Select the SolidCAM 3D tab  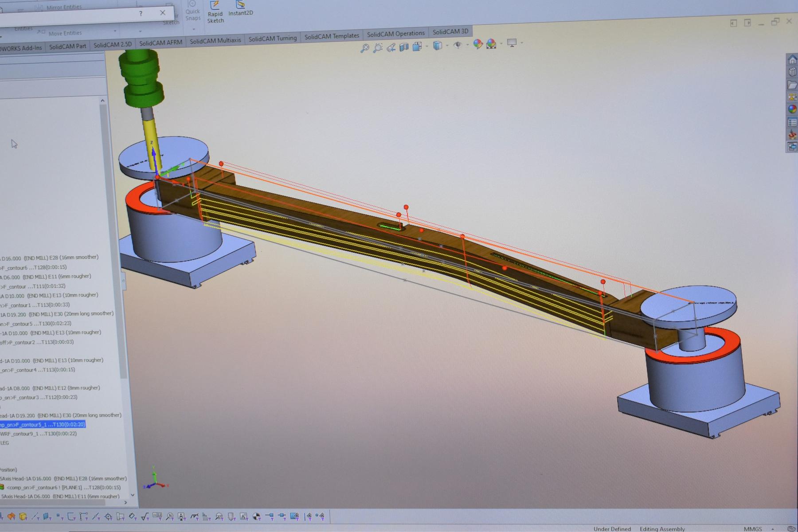[450, 31]
